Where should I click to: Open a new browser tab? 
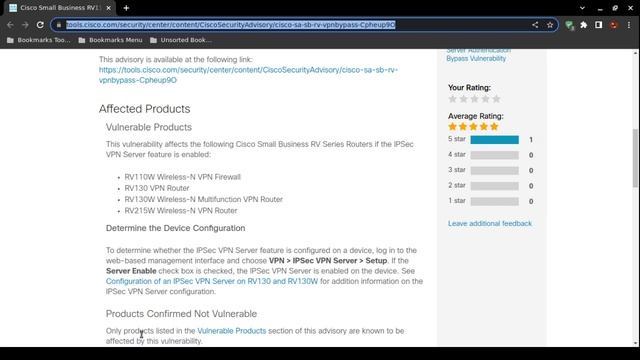pyautogui.click(x=126, y=8)
